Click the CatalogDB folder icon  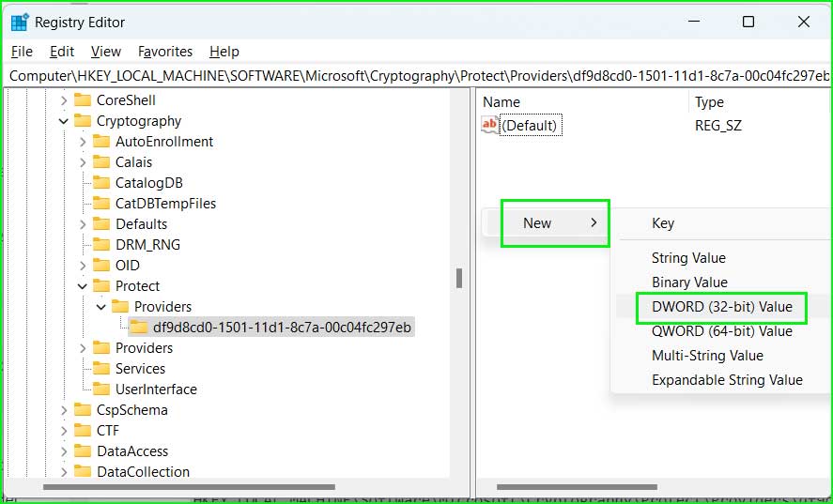point(101,183)
